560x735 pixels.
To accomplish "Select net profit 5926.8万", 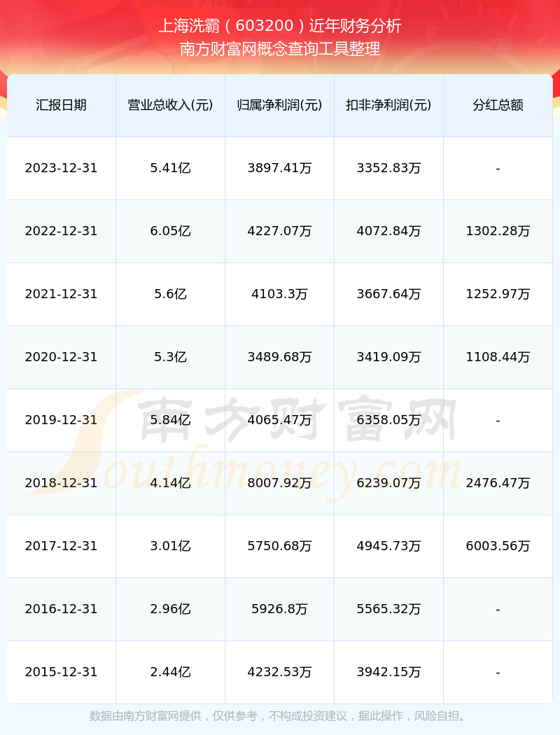I will (280, 609).
